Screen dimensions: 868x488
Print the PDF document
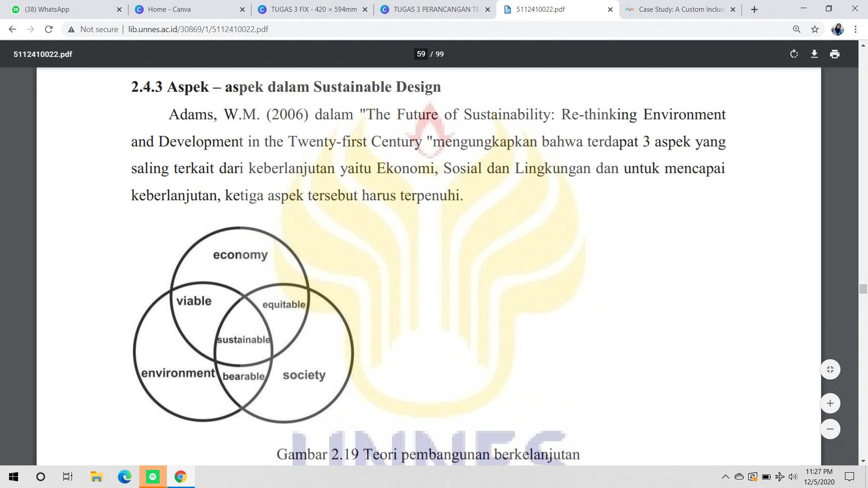click(835, 54)
